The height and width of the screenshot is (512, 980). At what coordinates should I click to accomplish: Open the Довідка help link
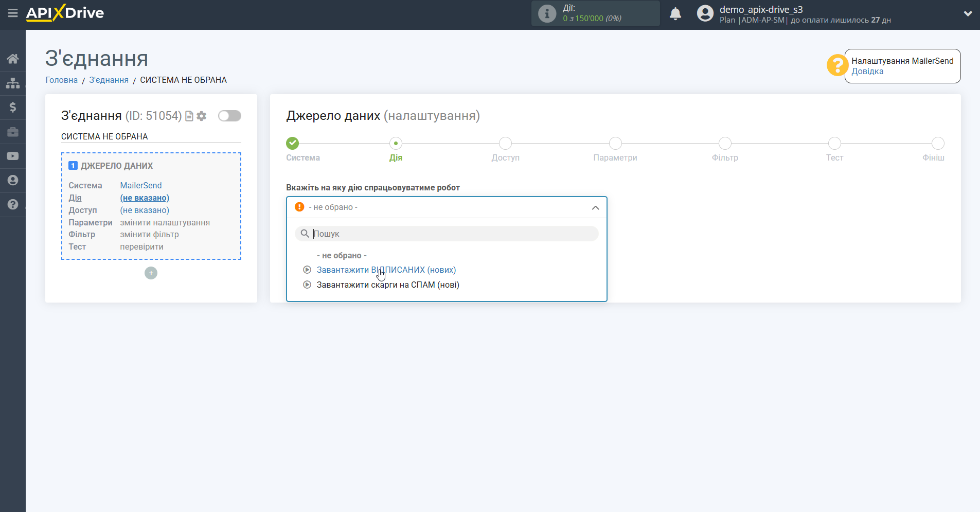coord(867,72)
